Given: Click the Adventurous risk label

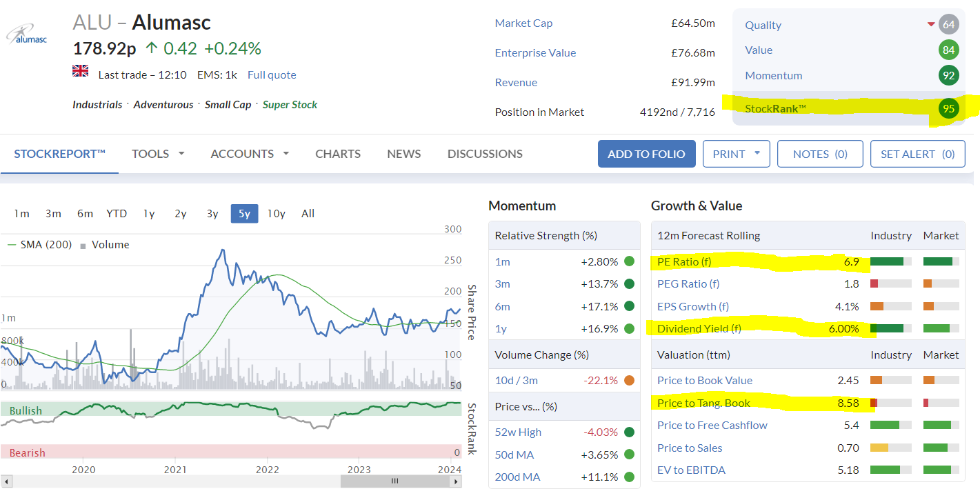Looking at the screenshot, I should click(x=163, y=105).
